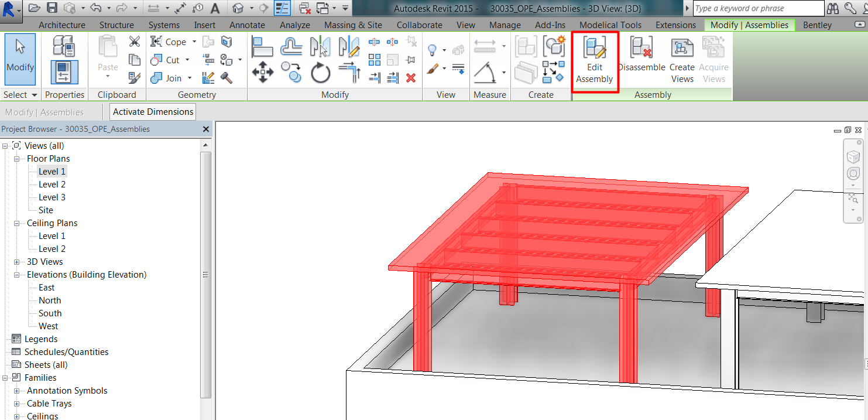The image size is (868, 420).
Task: Expand the 3D Views tree node
Action: [x=16, y=262]
